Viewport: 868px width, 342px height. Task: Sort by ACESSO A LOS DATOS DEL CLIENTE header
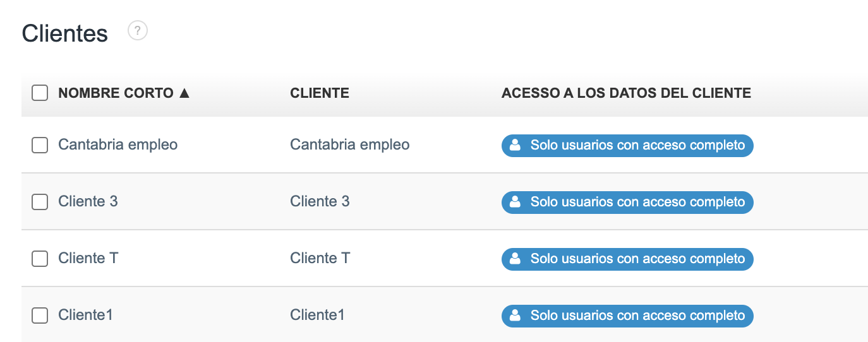(625, 93)
